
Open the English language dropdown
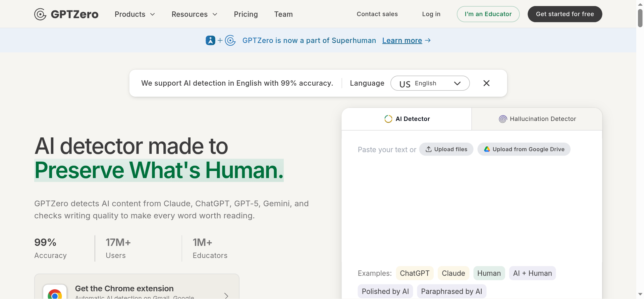click(430, 83)
